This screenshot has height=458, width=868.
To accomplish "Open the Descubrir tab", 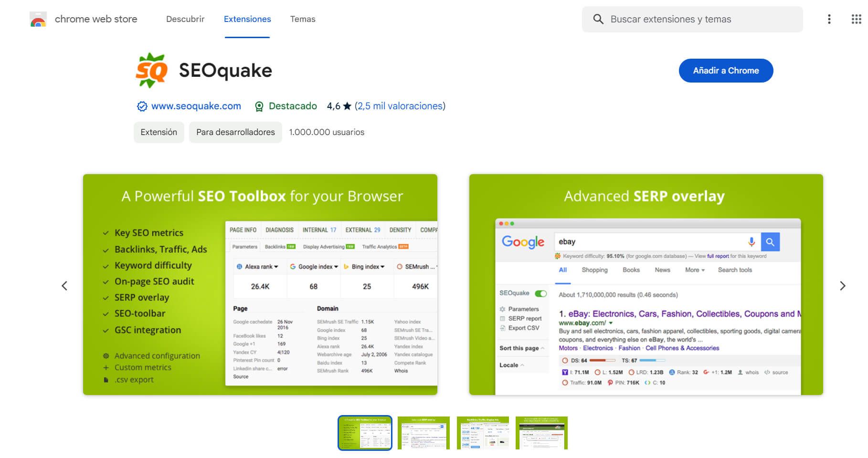I will tap(185, 19).
